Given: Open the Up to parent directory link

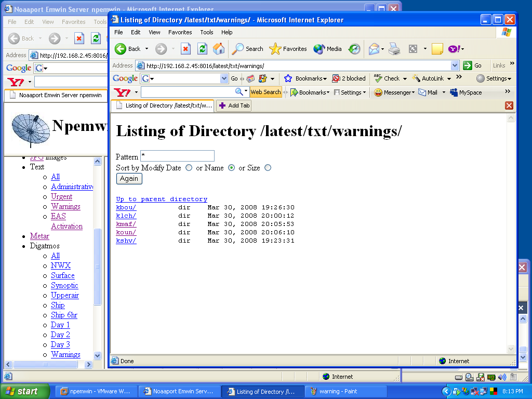Looking at the screenshot, I should coord(162,199).
